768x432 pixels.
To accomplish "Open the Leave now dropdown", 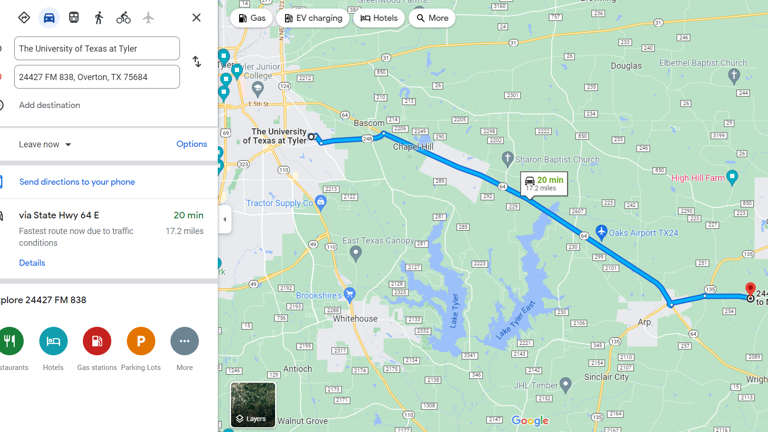I will (x=45, y=144).
